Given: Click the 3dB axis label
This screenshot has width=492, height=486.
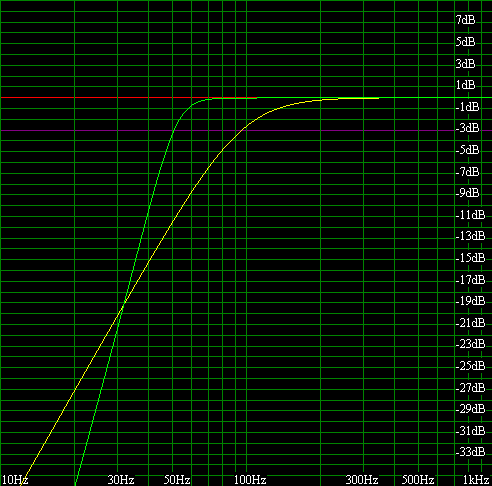Looking at the screenshot, I should [465, 63].
